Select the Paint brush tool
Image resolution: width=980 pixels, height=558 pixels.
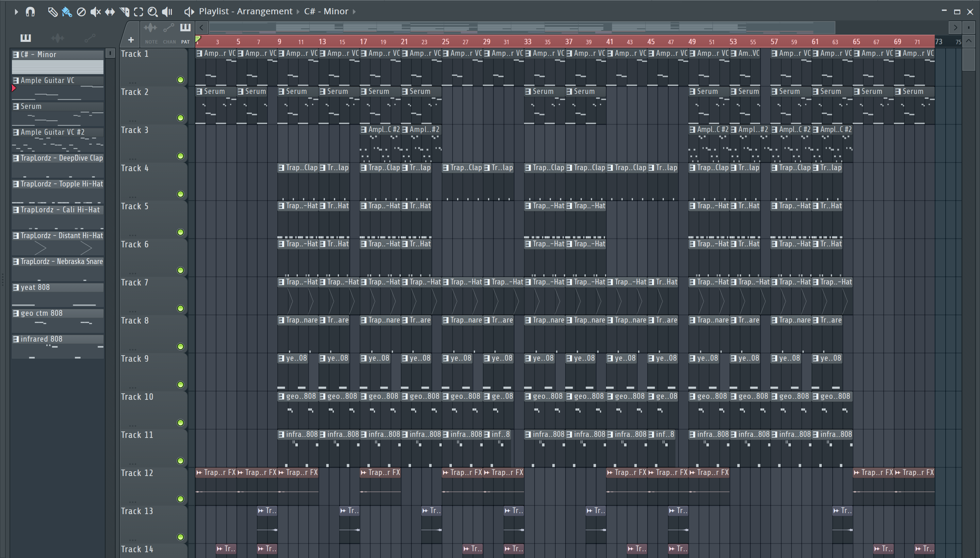(x=67, y=12)
